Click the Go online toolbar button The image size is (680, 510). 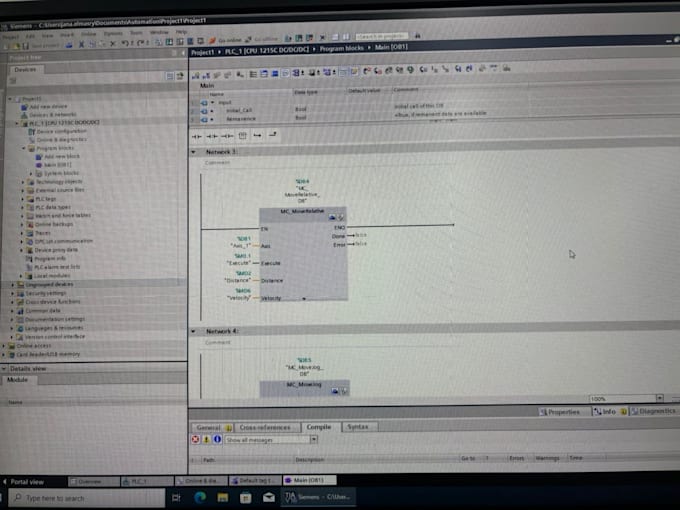pyautogui.click(x=226, y=40)
